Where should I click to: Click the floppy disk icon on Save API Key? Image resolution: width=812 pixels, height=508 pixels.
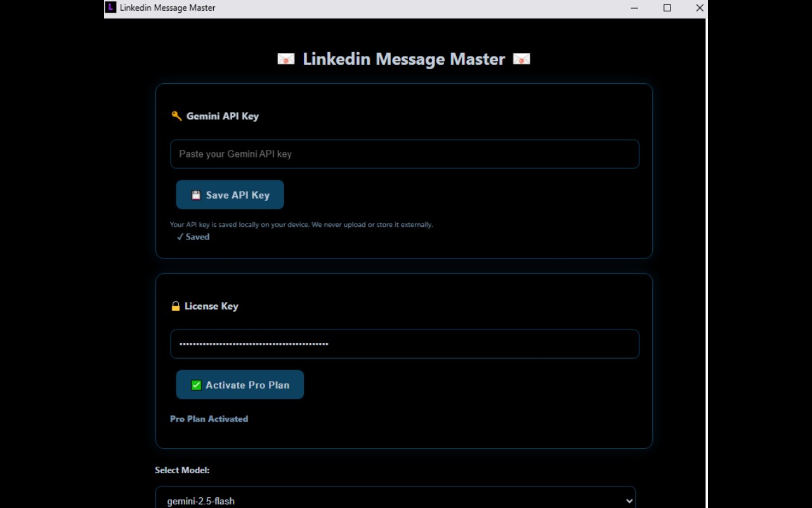click(196, 195)
